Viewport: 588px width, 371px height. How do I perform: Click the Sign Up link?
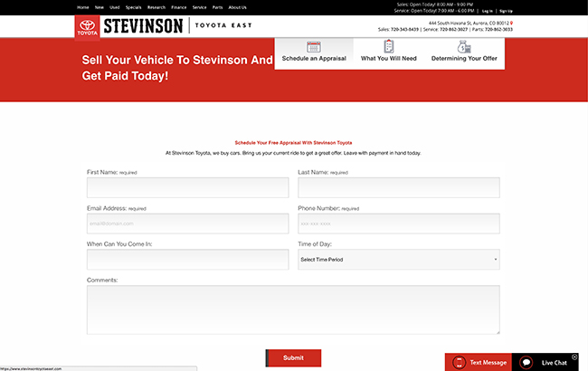pyautogui.click(x=506, y=11)
